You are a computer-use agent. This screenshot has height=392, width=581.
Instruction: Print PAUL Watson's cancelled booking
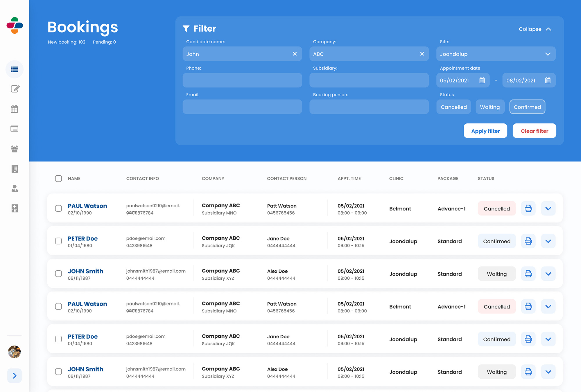click(528, 208)
